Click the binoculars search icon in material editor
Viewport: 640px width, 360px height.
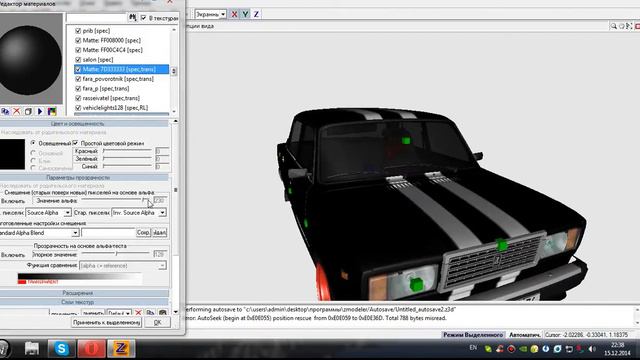point(133,18)
